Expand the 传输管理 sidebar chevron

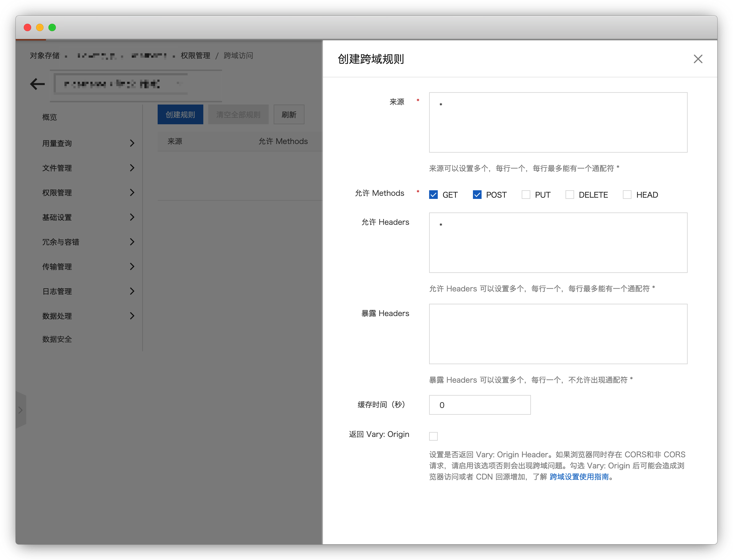point(132,267)
